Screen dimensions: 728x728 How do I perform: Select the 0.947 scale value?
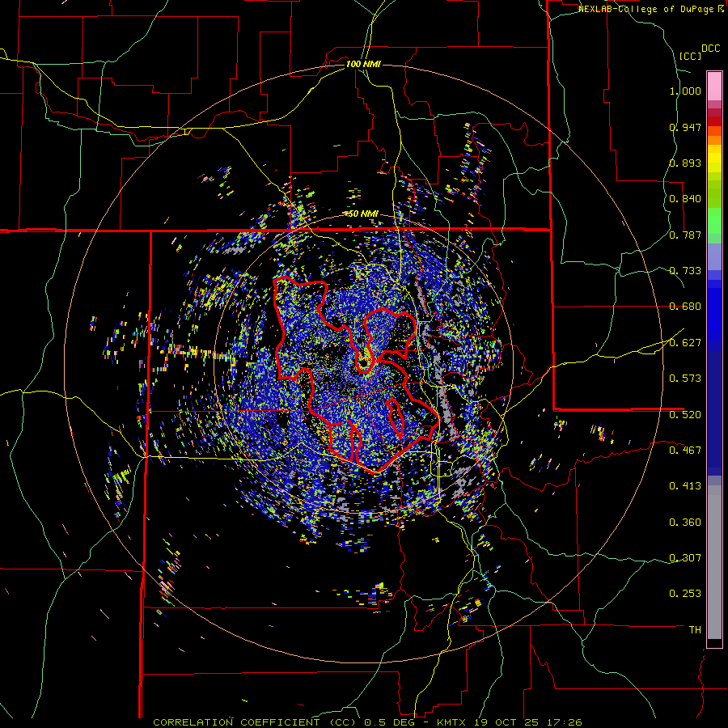[x=685, y=127]
